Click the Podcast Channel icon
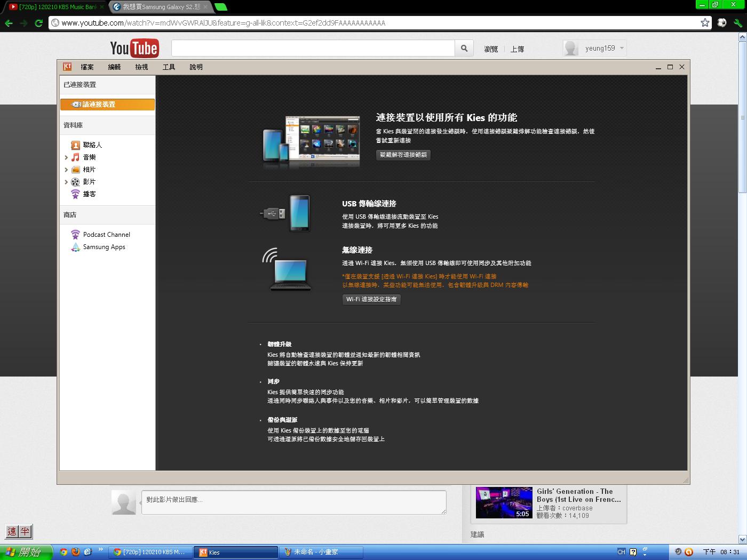 pos(75,235)
